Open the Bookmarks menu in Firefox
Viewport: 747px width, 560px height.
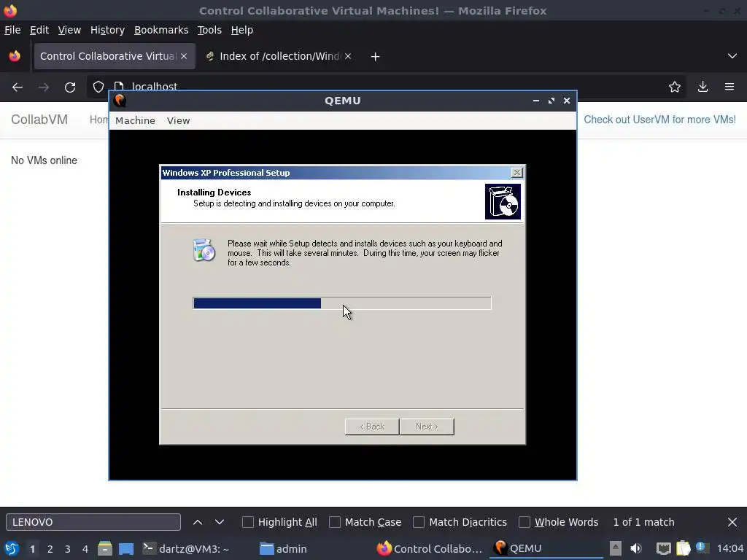161,30
